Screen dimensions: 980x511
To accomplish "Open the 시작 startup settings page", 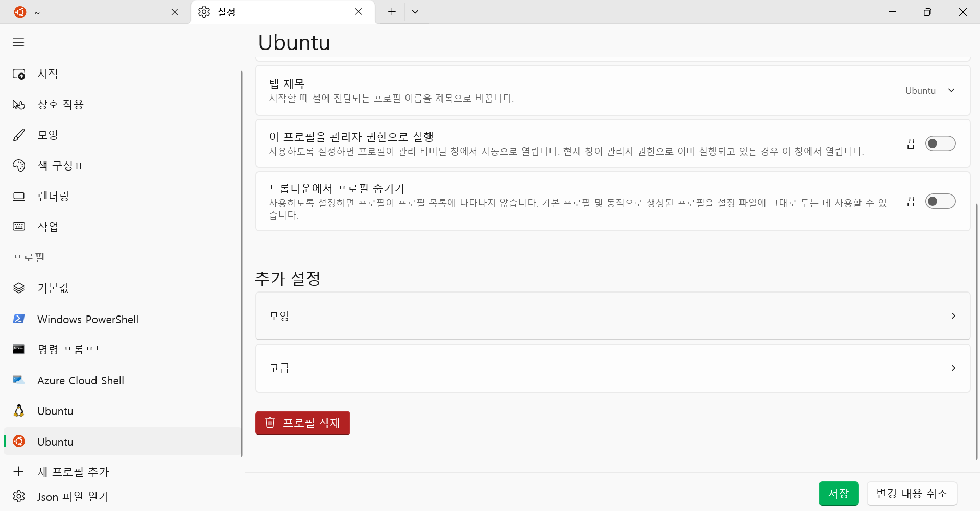I will [122, 74].
